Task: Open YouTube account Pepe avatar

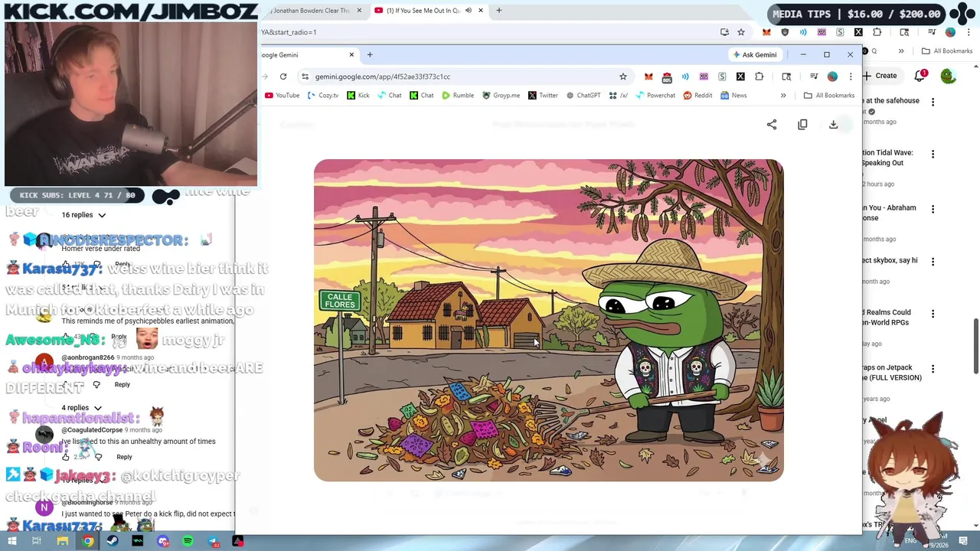Action: coord(948,76)
